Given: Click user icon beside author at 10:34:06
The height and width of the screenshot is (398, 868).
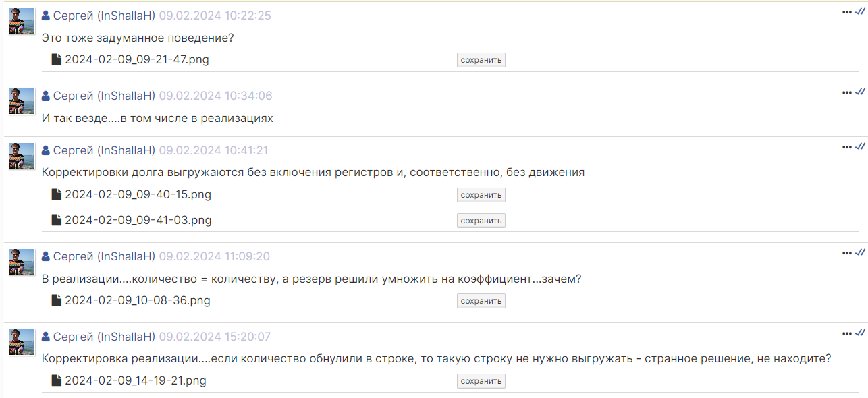Looking at the screenshot, I should 46,96.
